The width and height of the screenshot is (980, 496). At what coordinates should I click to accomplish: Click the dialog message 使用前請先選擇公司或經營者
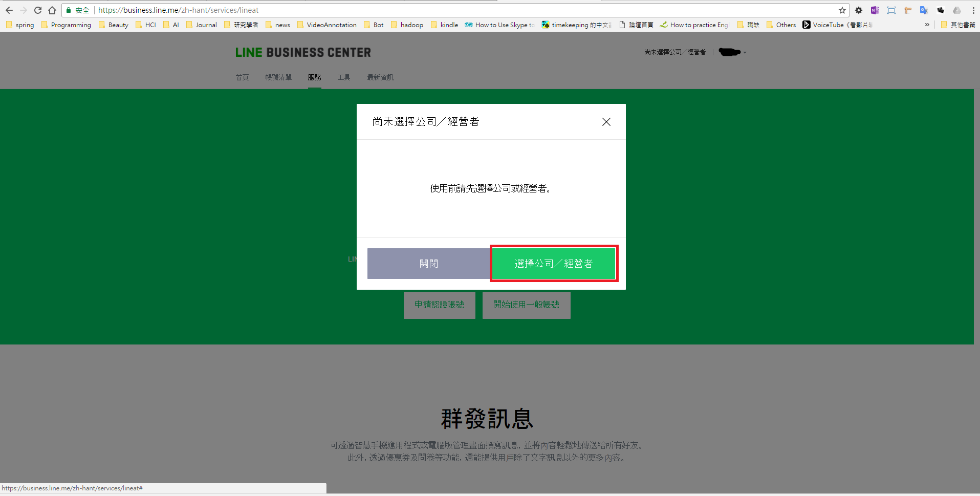coord(490,188)
